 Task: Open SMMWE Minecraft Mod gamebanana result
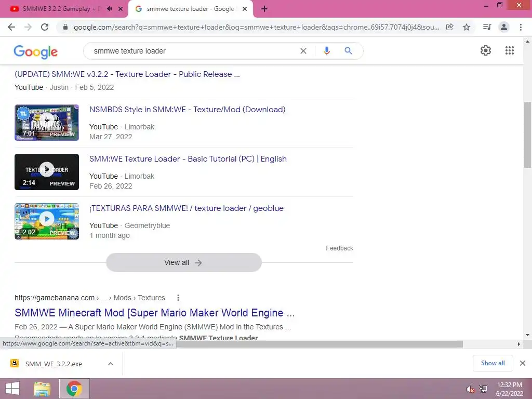(x=155, y=313)
